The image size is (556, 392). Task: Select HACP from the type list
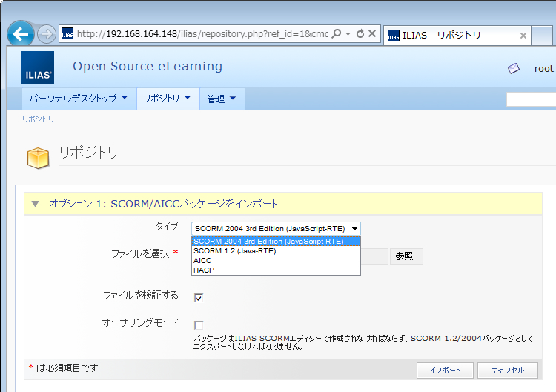(203, 270)
